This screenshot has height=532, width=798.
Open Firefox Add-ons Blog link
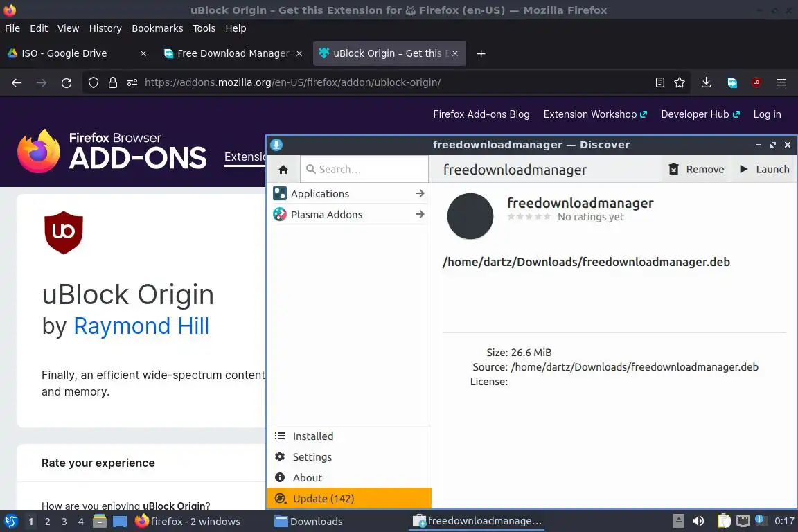481,114
